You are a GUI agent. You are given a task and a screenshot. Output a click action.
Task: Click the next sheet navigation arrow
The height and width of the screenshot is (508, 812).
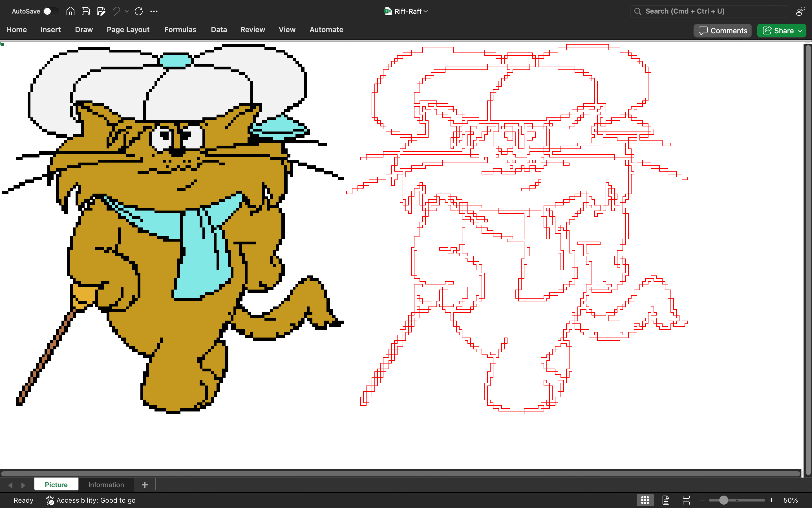(23, 485)
